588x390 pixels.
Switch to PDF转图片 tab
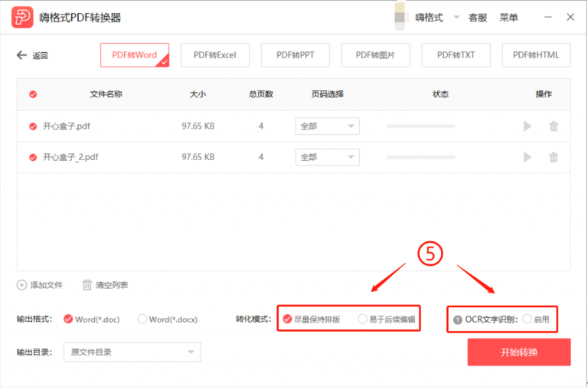[375, 55]
